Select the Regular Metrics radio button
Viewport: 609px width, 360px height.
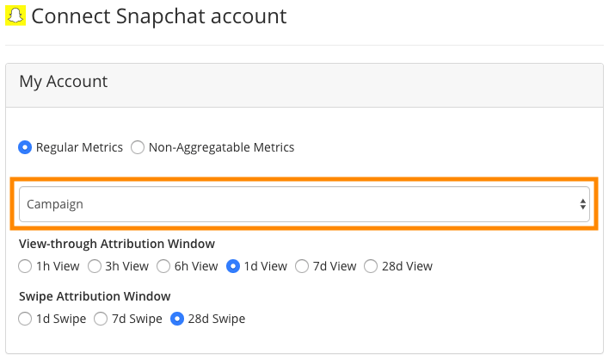coord(25,148)
